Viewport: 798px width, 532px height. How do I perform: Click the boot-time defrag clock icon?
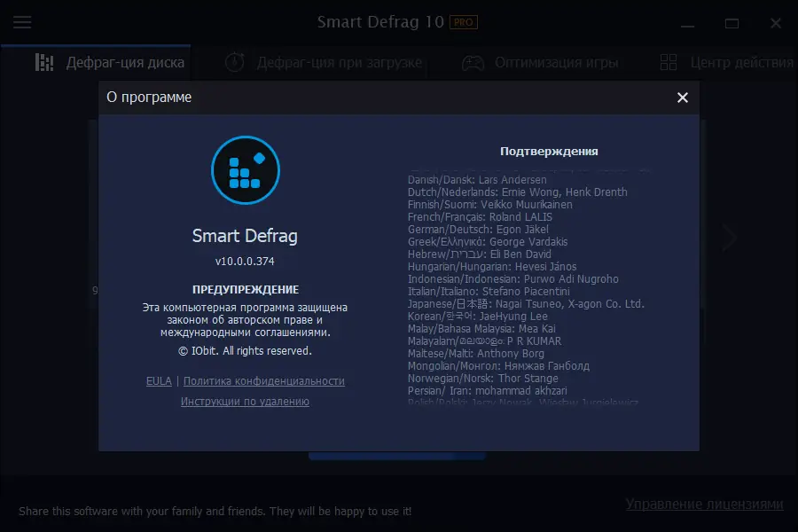(235, 62)
